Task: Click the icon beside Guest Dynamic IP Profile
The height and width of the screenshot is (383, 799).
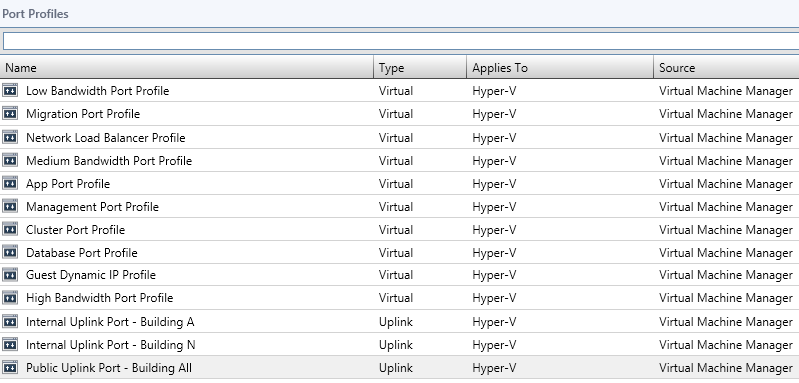Action: (10, 275)
